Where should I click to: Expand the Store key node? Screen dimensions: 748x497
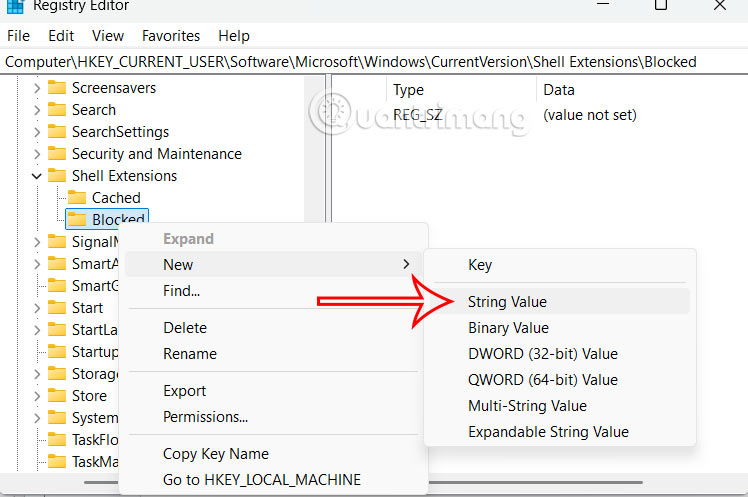37,395
